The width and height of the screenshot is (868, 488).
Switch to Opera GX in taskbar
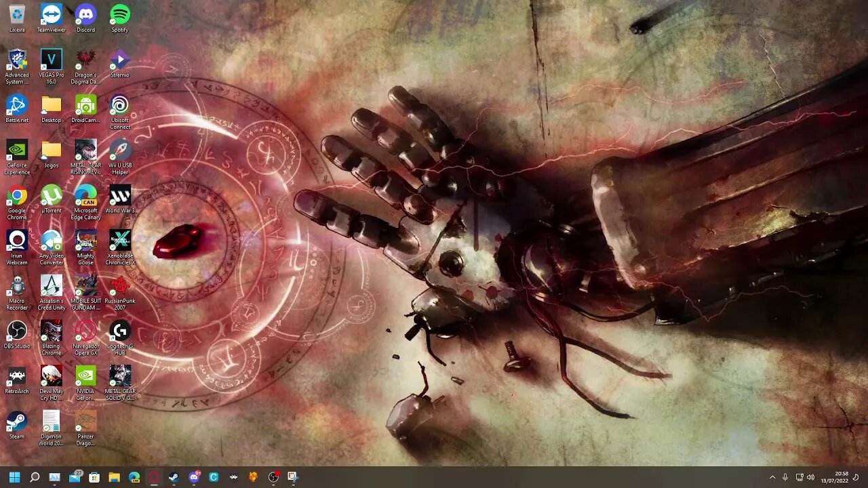[154, 477]
